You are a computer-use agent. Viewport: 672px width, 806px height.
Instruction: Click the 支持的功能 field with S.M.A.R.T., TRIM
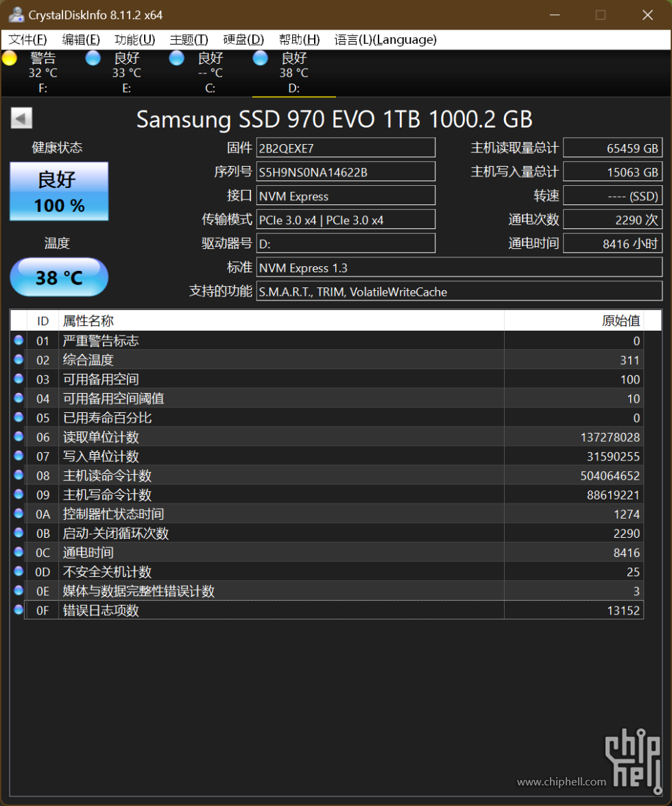click(x=459, y=292)
